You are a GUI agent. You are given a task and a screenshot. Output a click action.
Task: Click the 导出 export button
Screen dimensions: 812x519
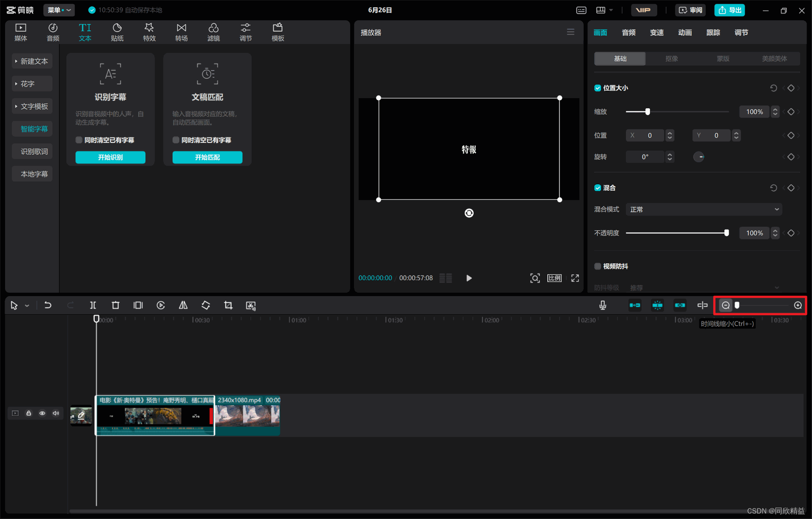click(x=730, y=10)
